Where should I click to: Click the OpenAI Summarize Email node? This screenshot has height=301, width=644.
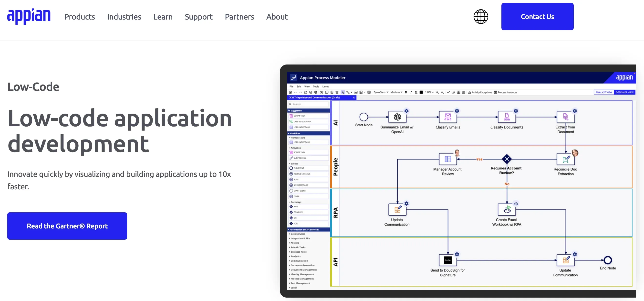click(x=397, y=117)
